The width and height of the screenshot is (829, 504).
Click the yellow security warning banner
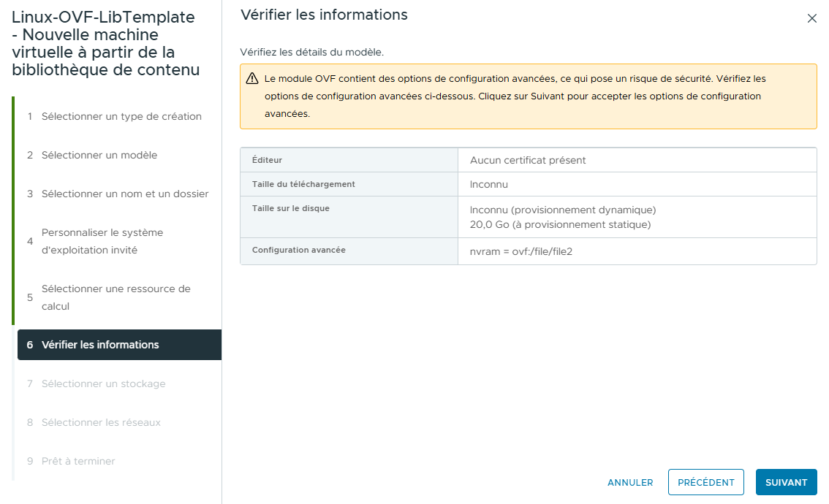pyautogui.click(x=529, y=95)
